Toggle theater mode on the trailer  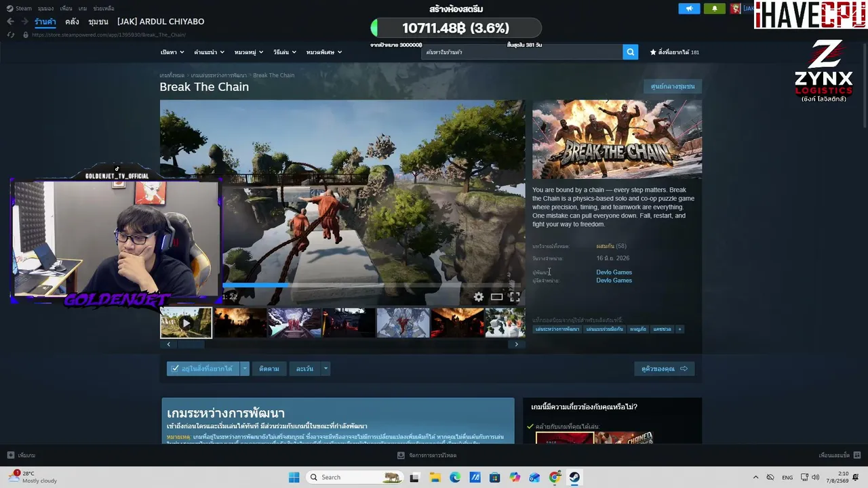[497, 297]
